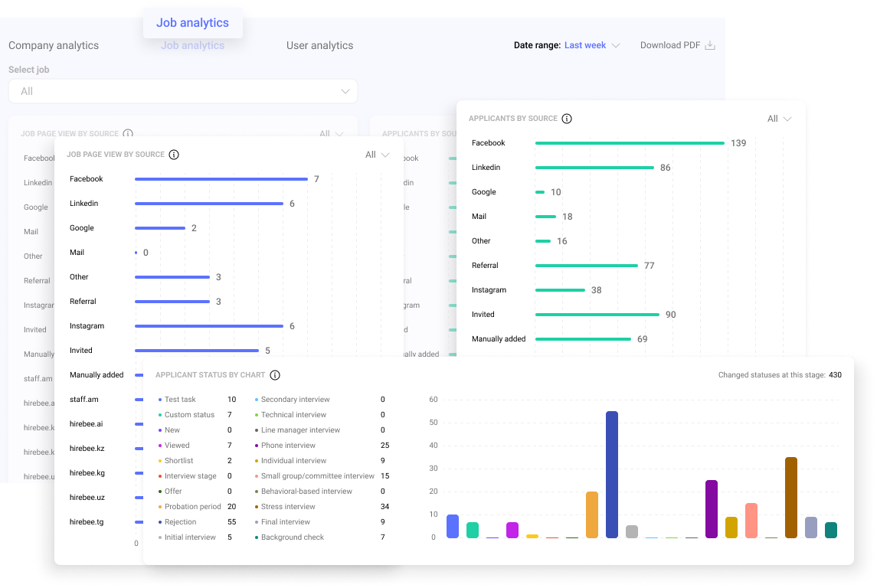Click info icon beside Applicant Status By Chart
877x588 pixels.
click(x=275, y=375)
